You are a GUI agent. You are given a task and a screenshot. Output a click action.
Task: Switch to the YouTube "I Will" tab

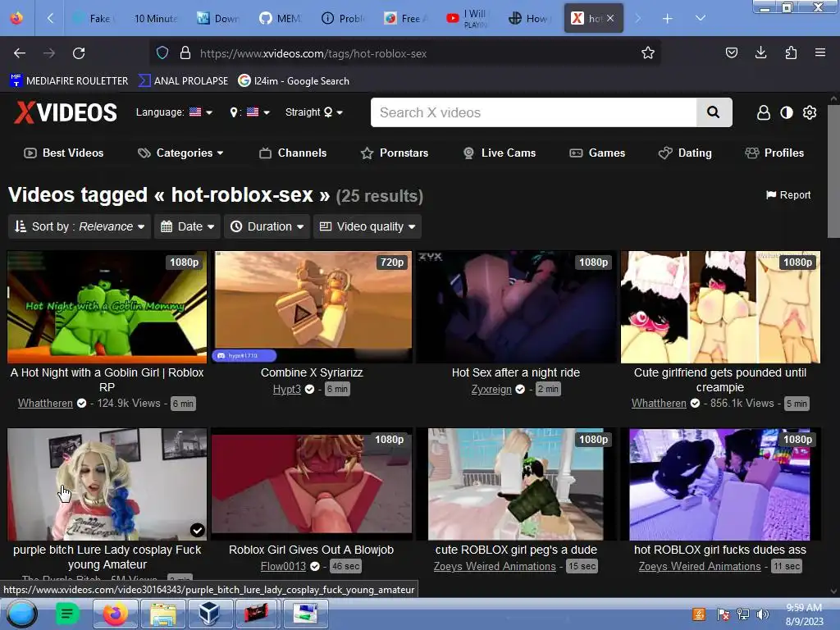pyautogui.click(x=467, y=19)
